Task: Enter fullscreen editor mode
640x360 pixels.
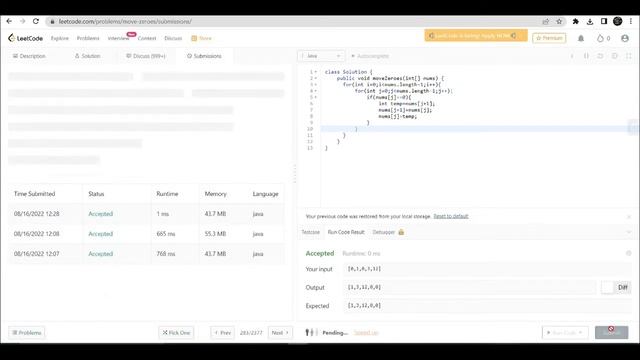Action: [629, 56]
